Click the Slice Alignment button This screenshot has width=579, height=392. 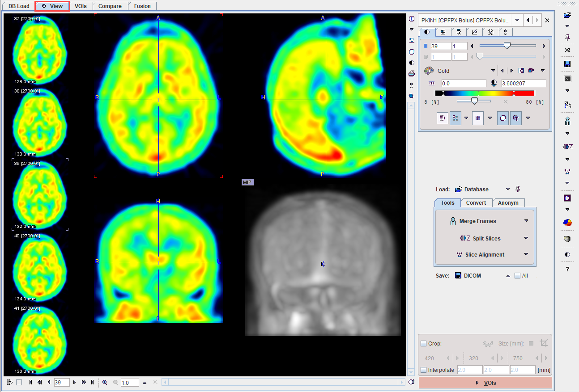[x=480, y=254]
